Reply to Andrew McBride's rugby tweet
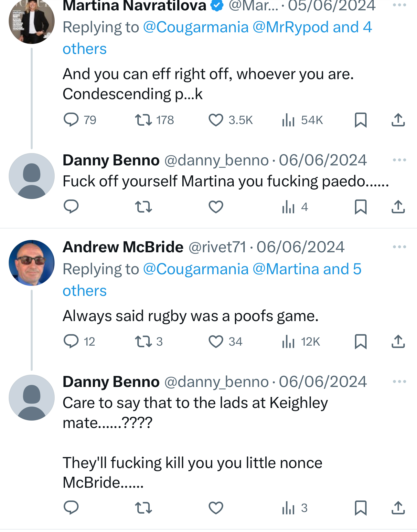This screenshot has width=417, height=532. (x=71, y=341)
